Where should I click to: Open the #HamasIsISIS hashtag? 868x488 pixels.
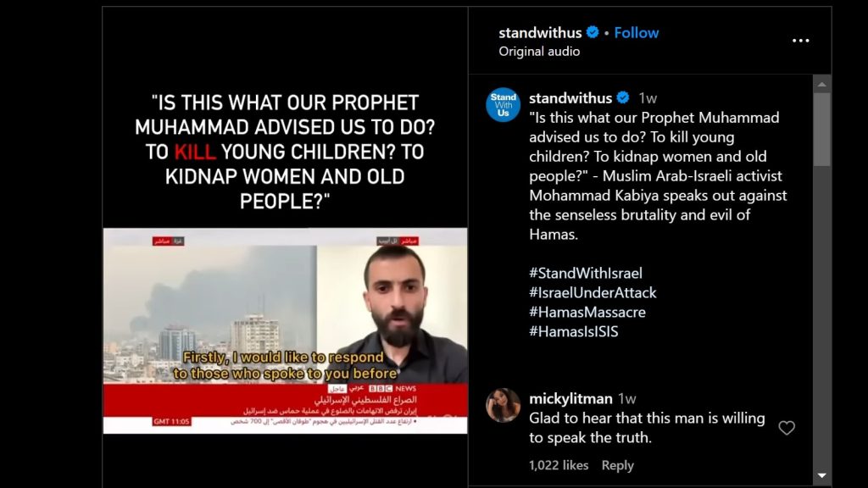(x=574, y=331)
